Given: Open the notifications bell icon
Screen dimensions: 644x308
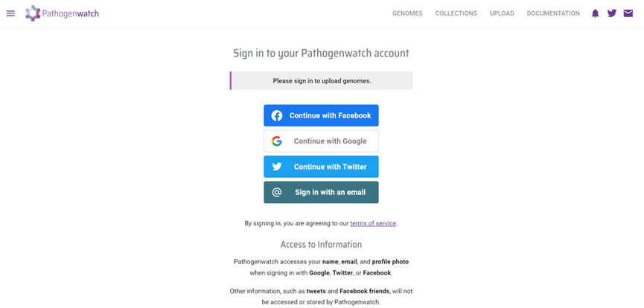Looking at the screenshot, I should pos(595,13).
